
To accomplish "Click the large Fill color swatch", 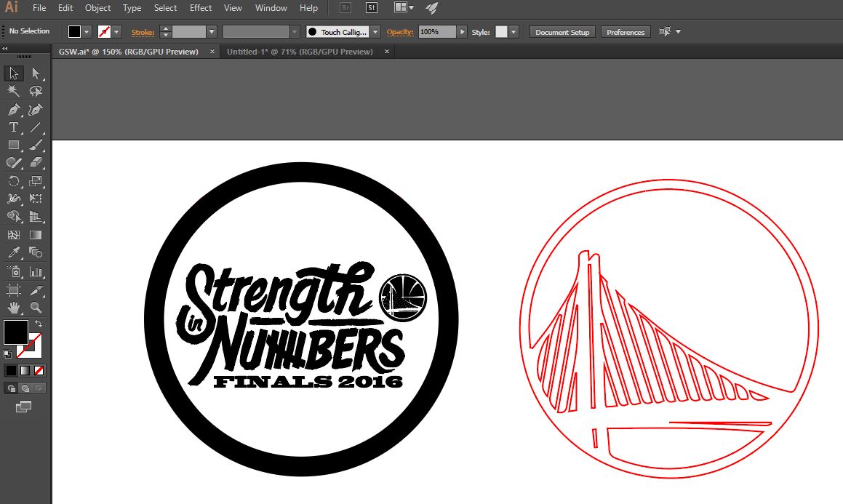I will (x=15, y=332).
